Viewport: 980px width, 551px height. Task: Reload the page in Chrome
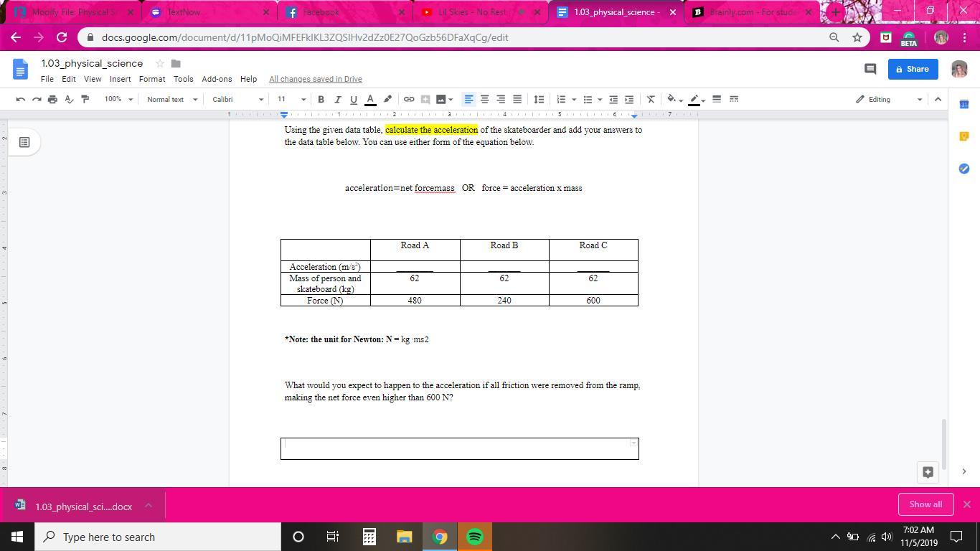62,37
